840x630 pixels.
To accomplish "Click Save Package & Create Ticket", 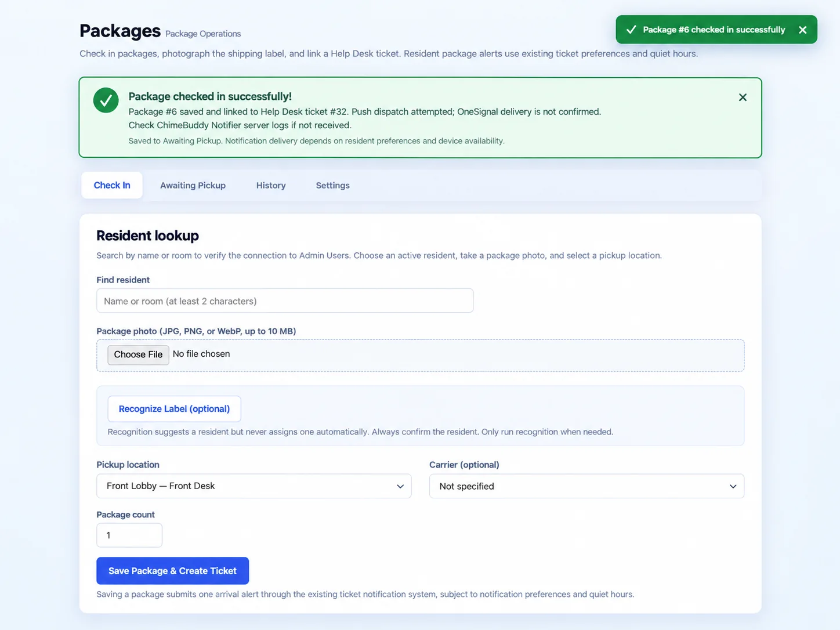I will (172, 571).
